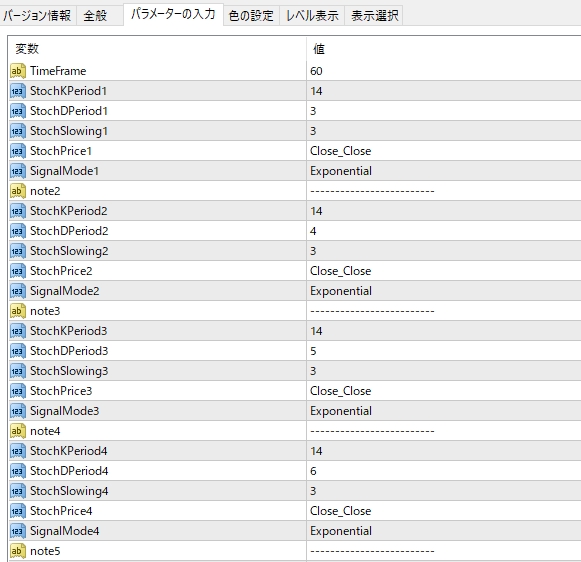Click the 123 icon beside SignalMode1

pyautogui.click(x=18, y=171)
